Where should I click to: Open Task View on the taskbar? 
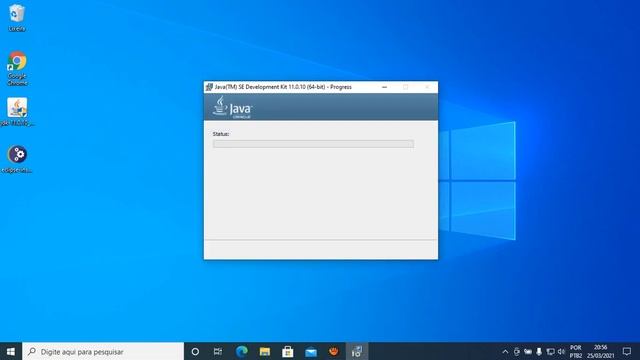(218, 351)
